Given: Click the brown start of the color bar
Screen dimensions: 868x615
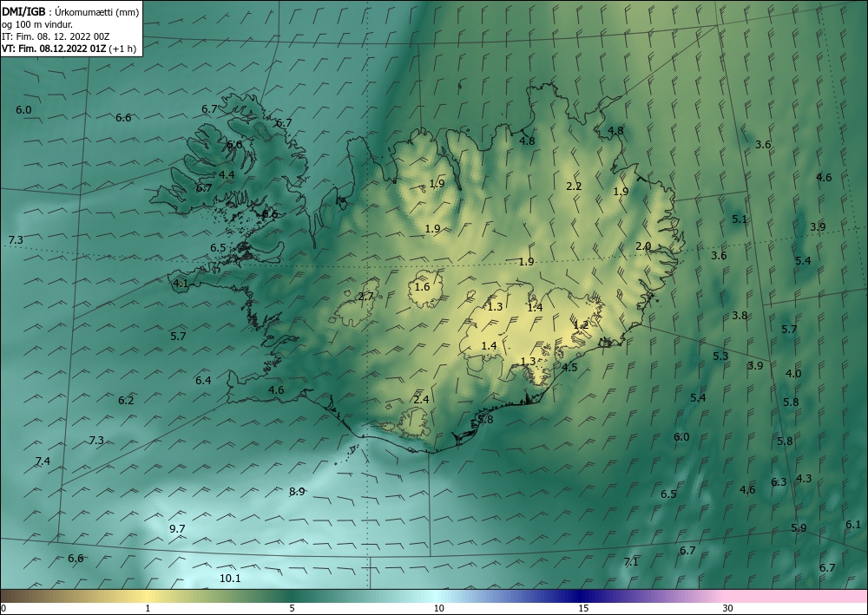Looking at the screenshot, I should (x=23, y=596).
